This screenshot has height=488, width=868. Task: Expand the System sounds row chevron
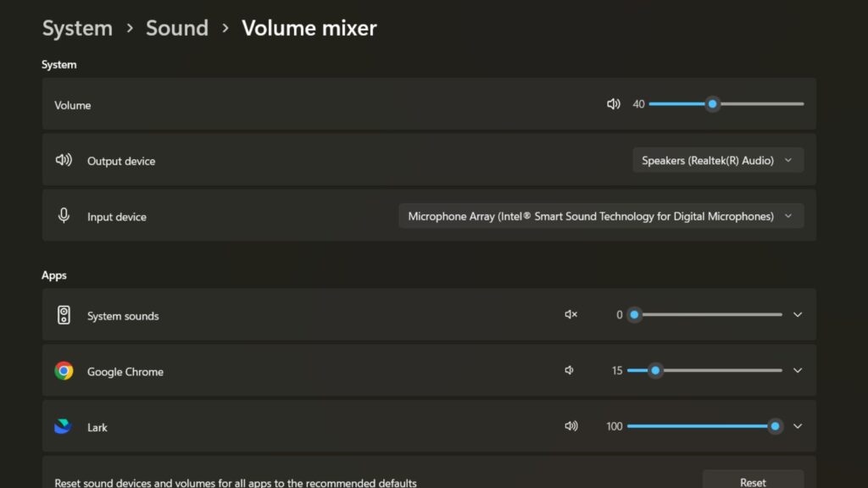[x=797, y=313]
